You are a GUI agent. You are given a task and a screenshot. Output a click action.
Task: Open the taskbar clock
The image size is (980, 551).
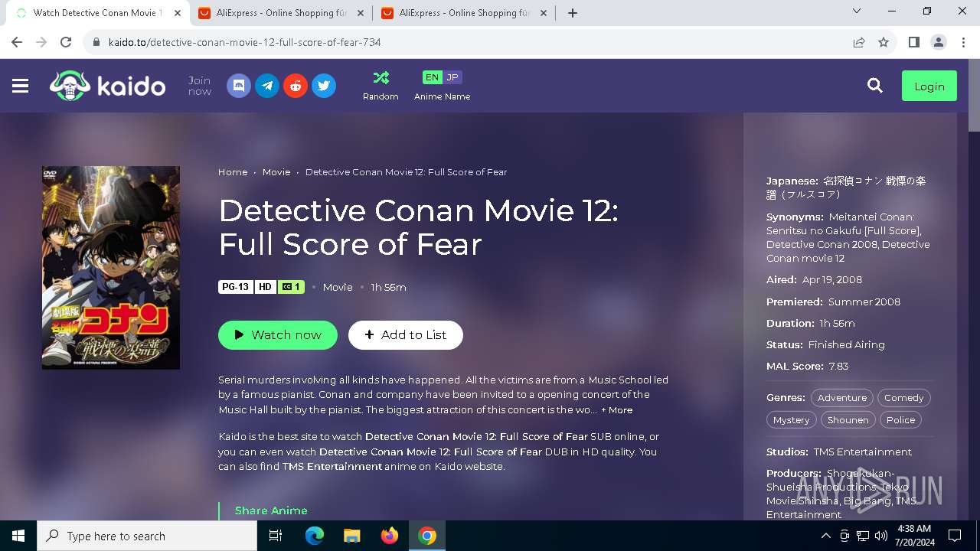(x=914, y=536)
